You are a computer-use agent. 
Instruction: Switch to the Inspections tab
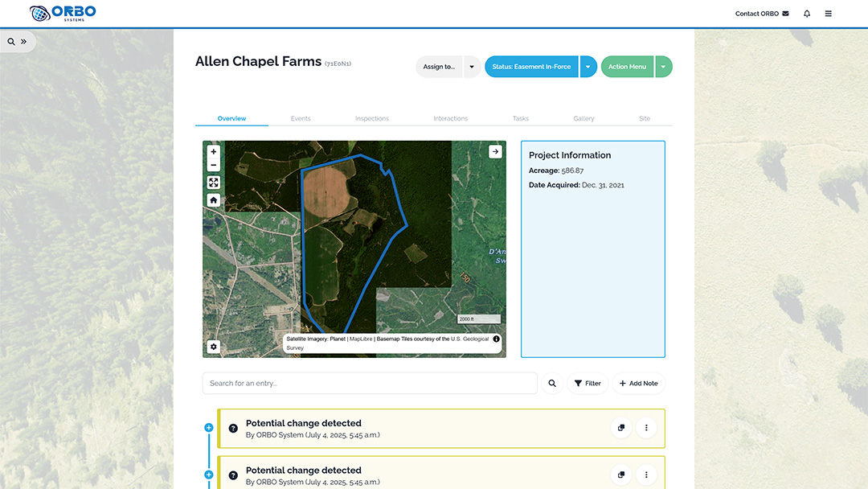[x=371, y=118]
